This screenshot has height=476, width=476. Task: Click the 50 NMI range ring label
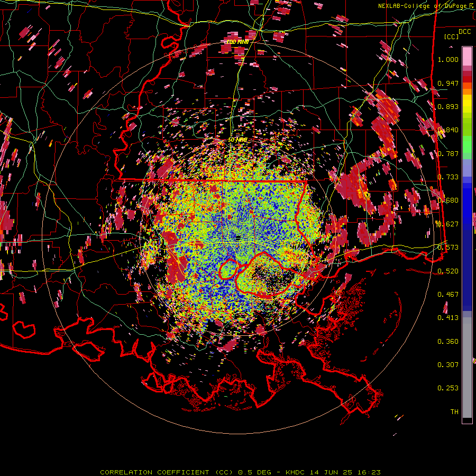[237, 140]
